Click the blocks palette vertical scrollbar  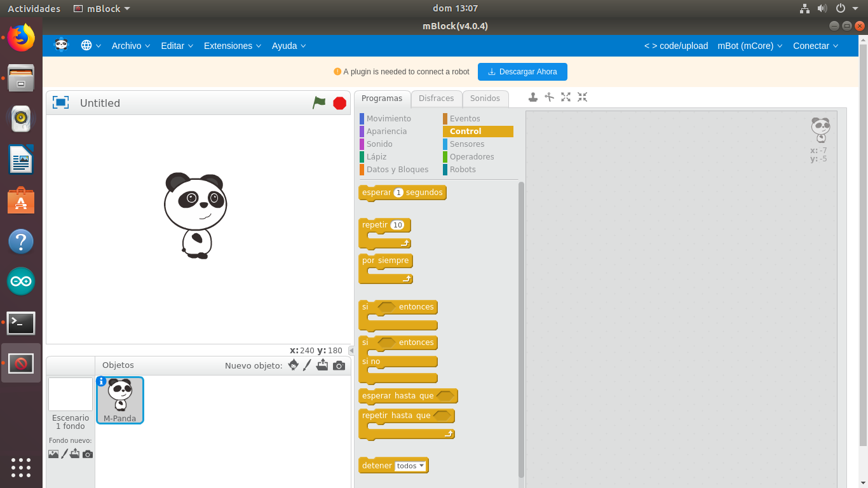point(522,329)
